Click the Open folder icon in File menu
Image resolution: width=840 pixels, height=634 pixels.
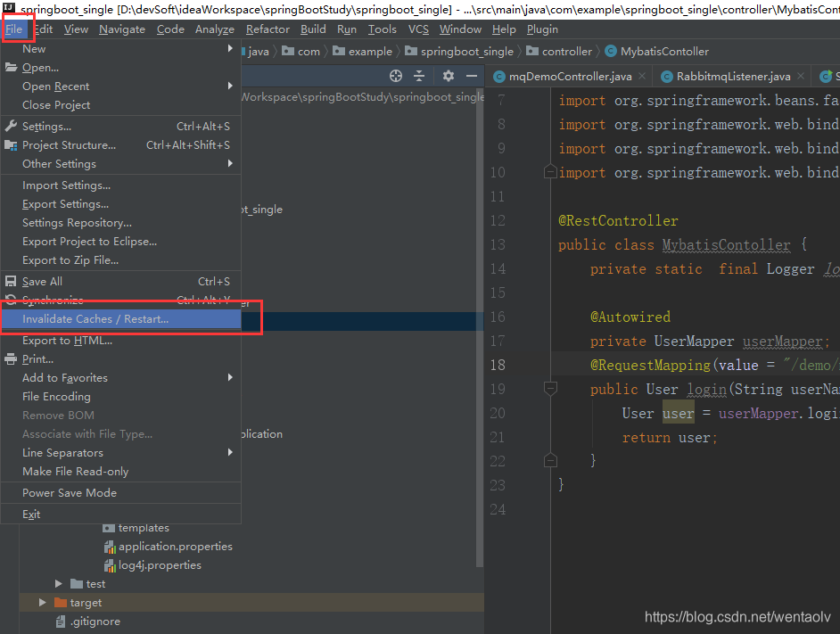(x=11, y=68)
